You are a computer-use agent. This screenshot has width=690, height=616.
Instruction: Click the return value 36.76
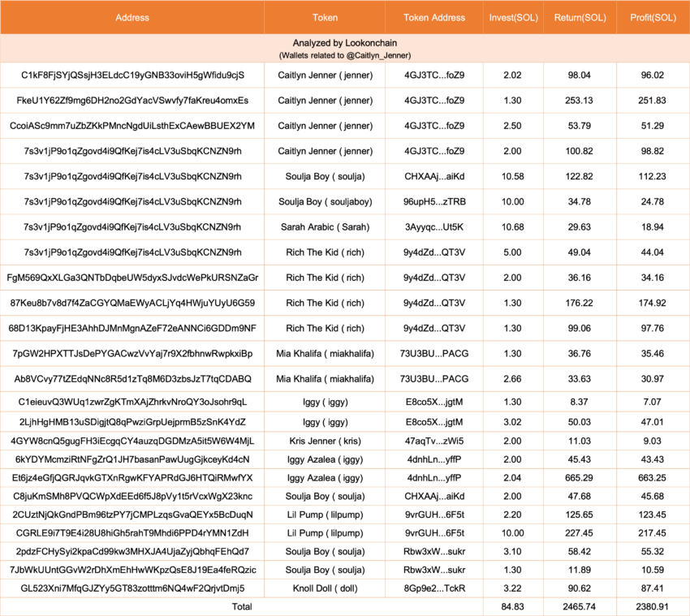click(579, 353)
